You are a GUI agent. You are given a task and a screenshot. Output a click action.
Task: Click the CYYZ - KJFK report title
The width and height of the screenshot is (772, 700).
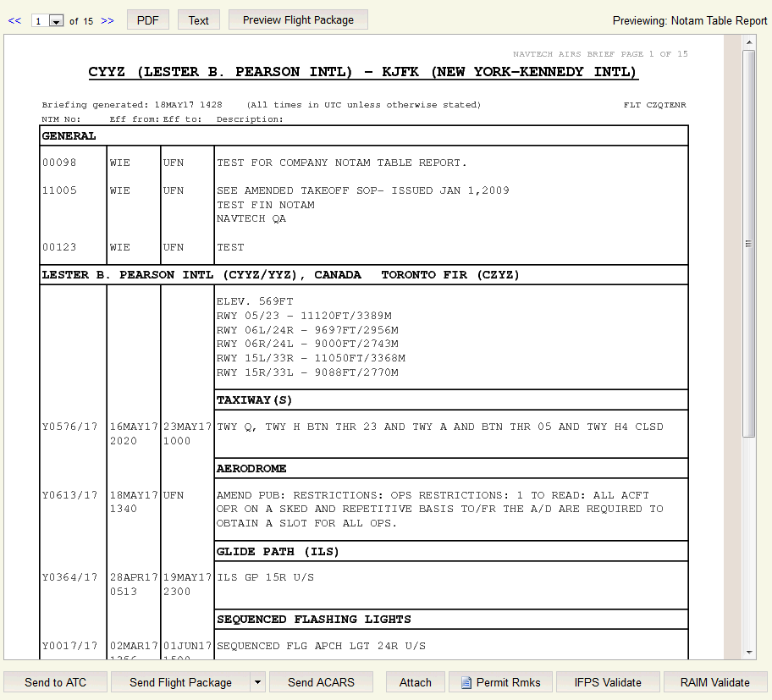click(x=362, y=72)
